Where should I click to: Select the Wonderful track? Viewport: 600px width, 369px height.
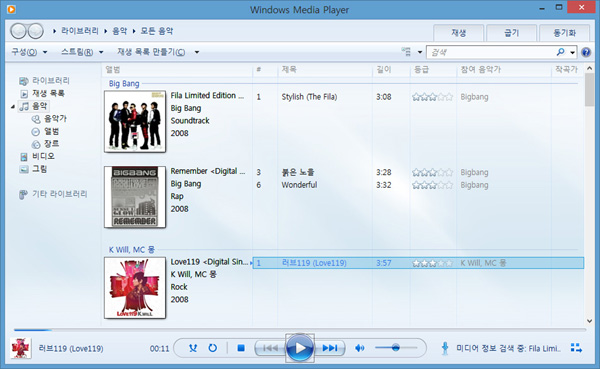299,185
